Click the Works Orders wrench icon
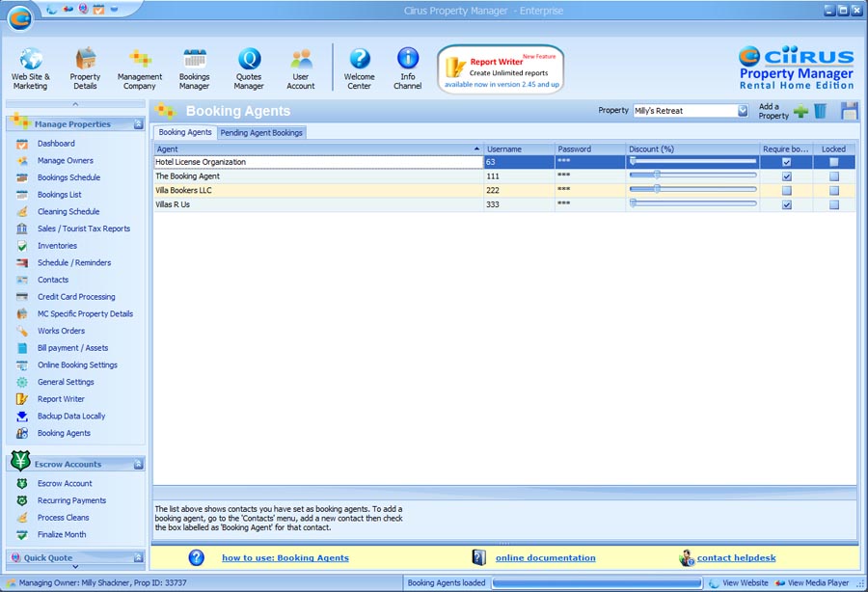 click(x=22, y=332)
